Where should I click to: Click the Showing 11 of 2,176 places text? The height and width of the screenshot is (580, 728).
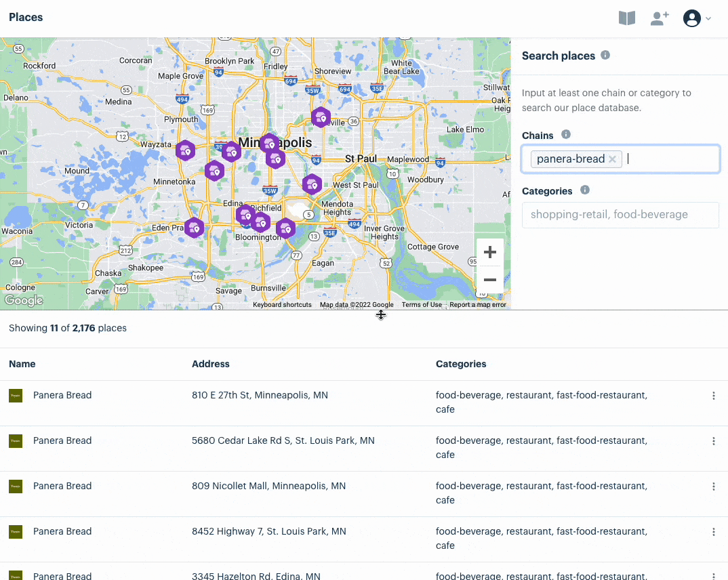[68, 328]
